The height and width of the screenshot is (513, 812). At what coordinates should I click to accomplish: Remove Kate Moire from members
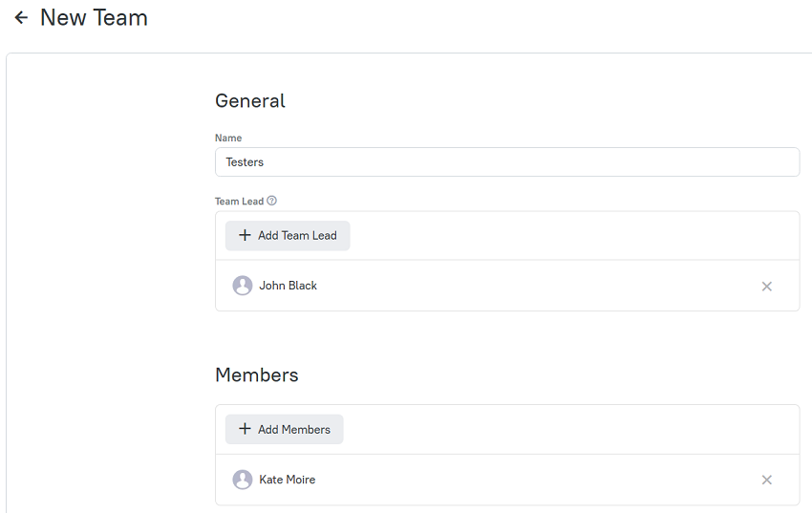coord(767,480)
